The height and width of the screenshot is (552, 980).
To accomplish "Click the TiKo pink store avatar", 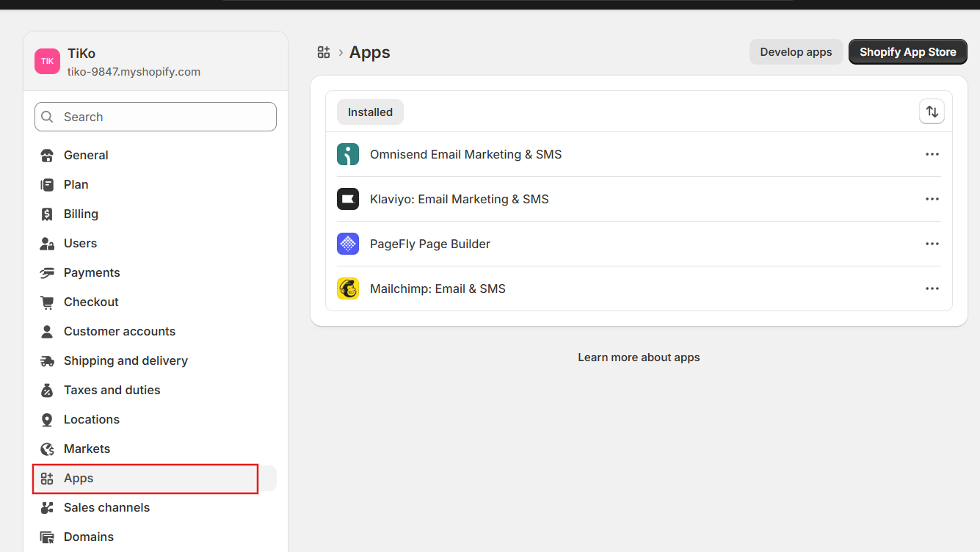I will tap(47, 62).
